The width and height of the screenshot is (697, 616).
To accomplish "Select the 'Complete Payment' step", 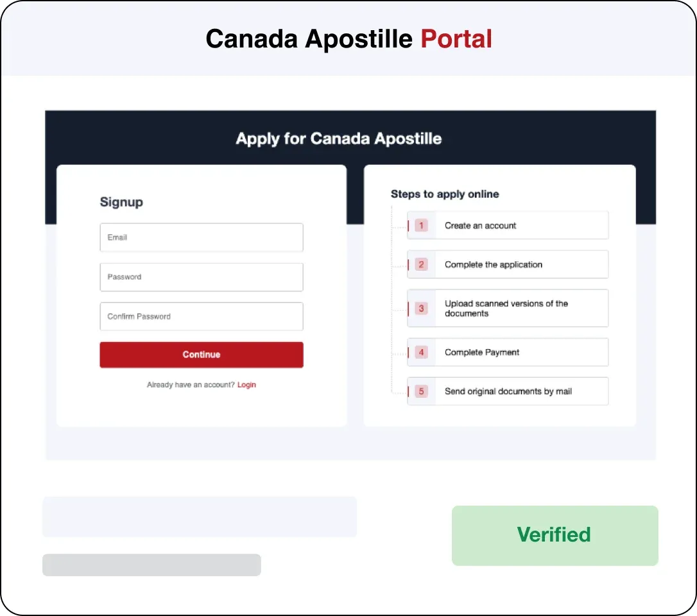I will point(507,352).
